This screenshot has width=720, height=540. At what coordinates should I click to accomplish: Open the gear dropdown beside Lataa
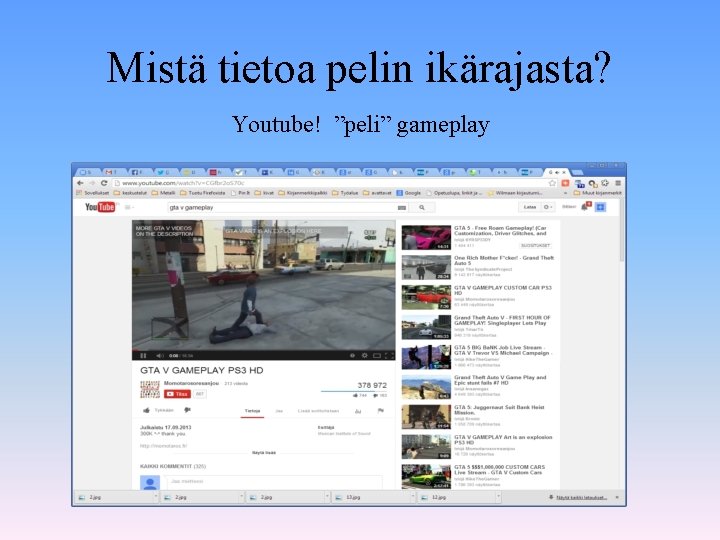pyautogui.click(x=548, y=207)
